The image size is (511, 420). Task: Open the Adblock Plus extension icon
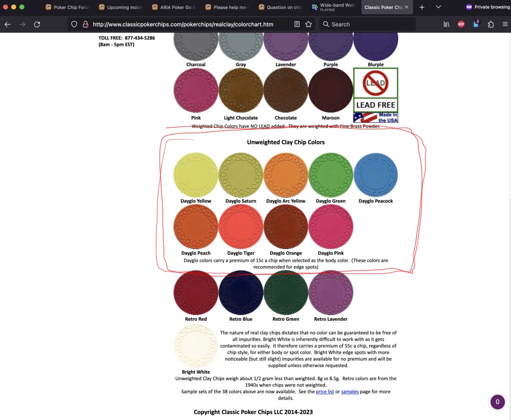(461, 24)
